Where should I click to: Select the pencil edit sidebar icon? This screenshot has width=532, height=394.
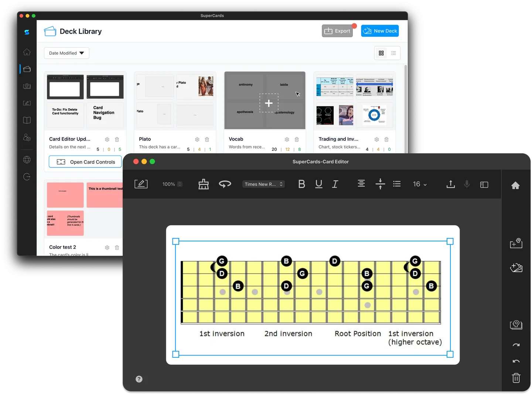(x=27, y=103)
